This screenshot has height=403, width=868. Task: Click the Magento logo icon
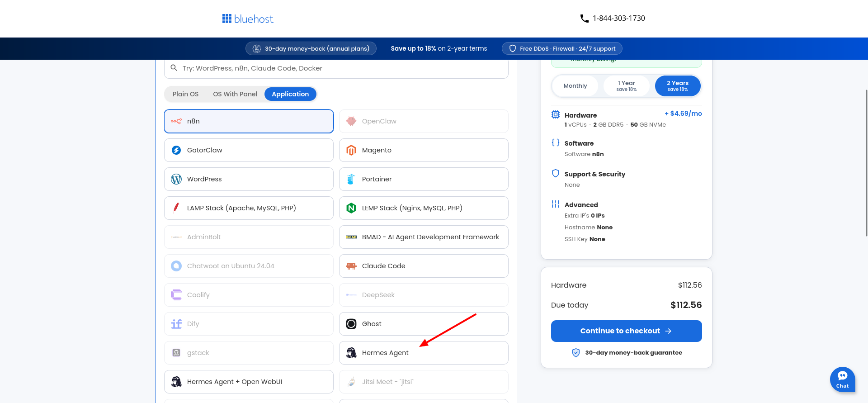pyautogui.click(x=351, y=150)
